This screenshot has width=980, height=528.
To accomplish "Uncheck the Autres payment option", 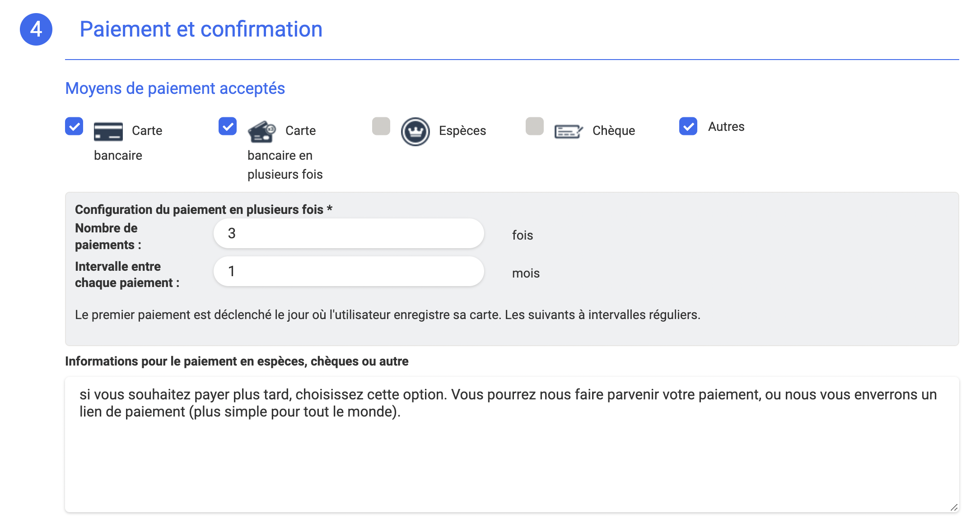I will 688,126.
